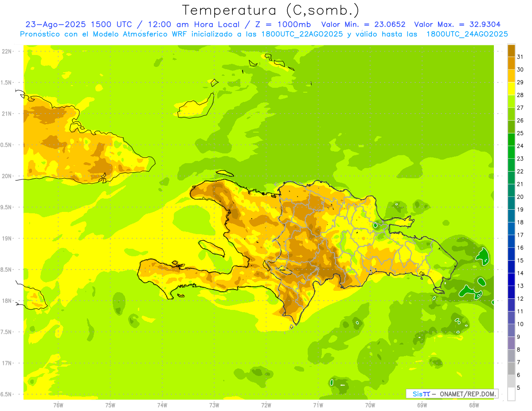Image resolution: width=532 pixels, height=411 pixels.
Task: Click the '75W' longitude label
Action: click(x=110, y=405)
